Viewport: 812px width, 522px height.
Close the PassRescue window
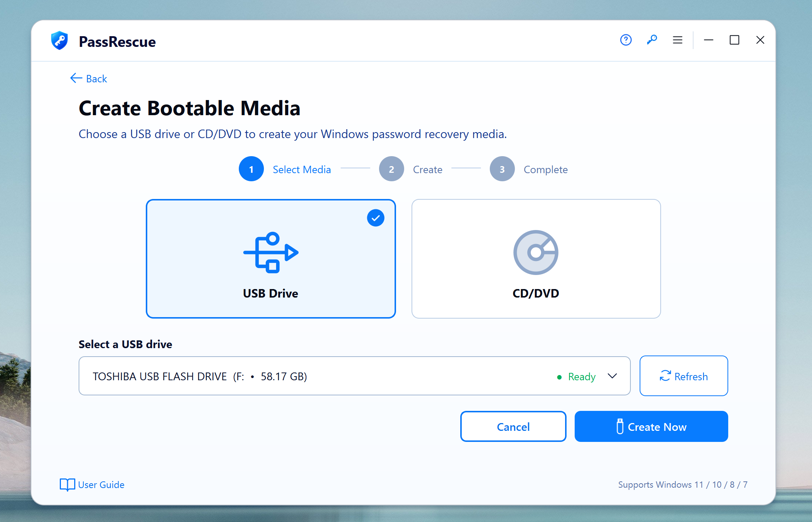760,40
